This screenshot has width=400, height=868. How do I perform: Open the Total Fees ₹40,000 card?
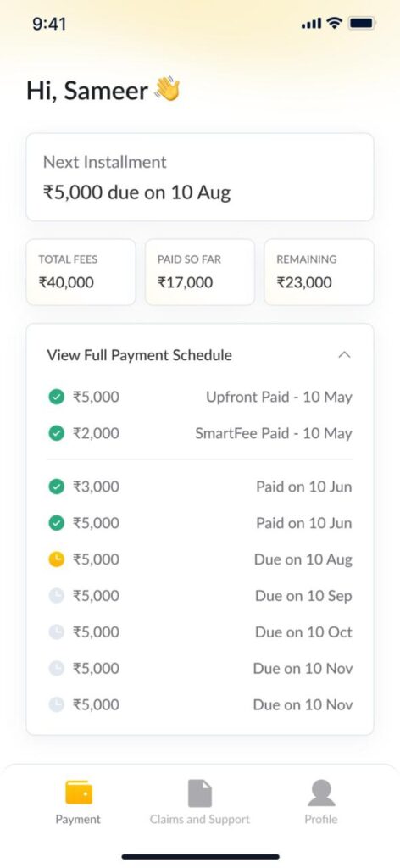point(81,272)
